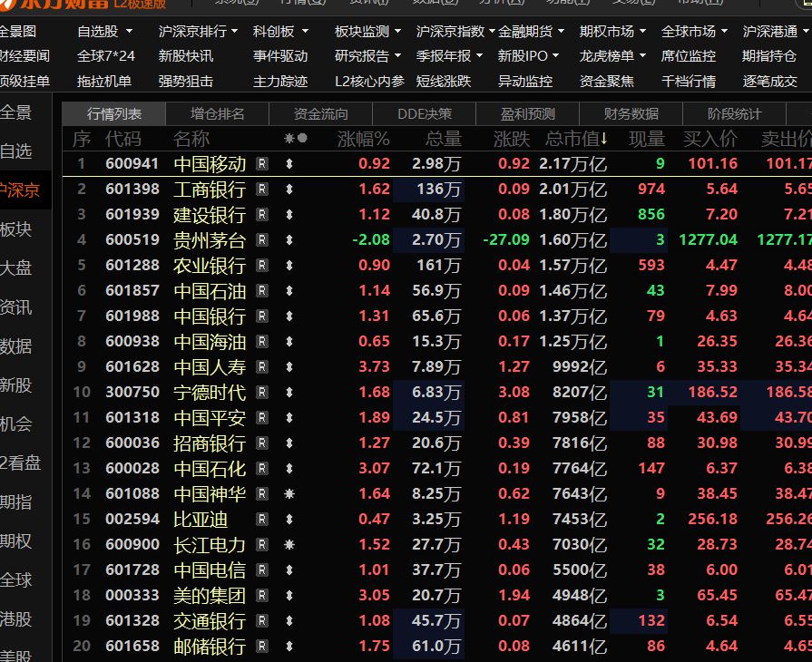Click the 千档行情 button
Image resolution: width=812 pixels, height=662 pixels.
tap(689, 82)
